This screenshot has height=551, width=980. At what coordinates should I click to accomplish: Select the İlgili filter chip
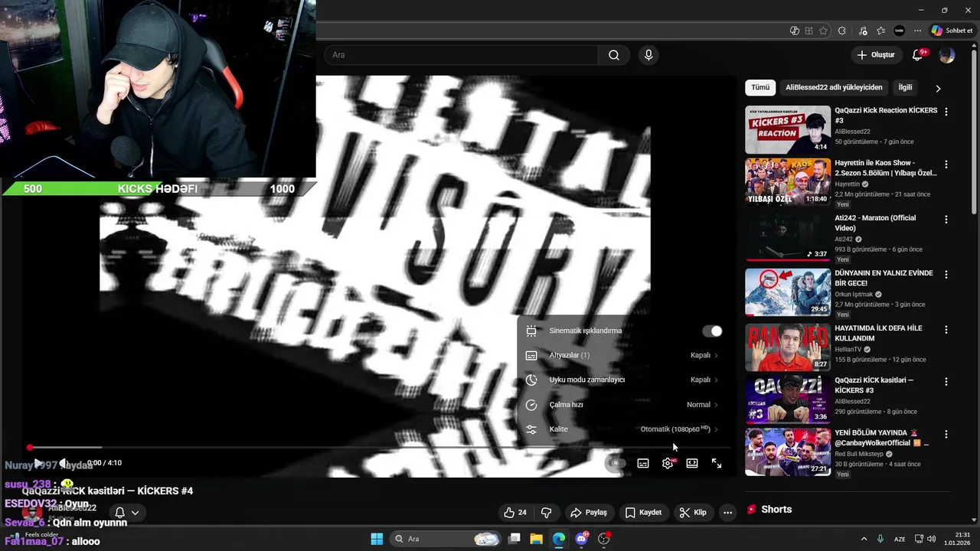click(x=905, y=88)
